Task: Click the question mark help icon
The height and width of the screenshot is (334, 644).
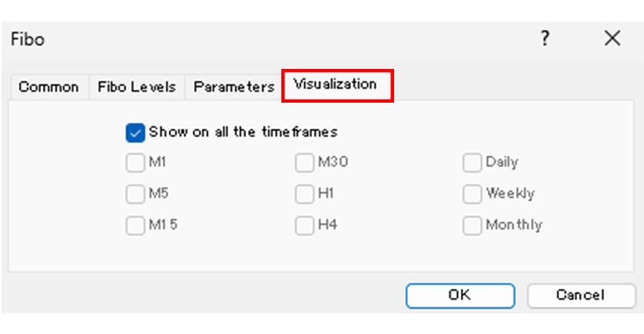Action: (545, 39)
